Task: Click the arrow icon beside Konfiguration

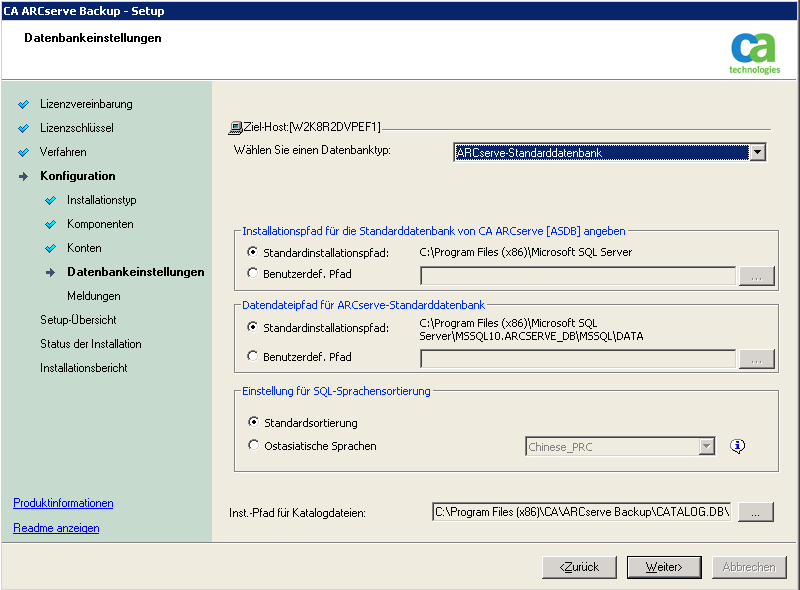Action: (23, 176)
